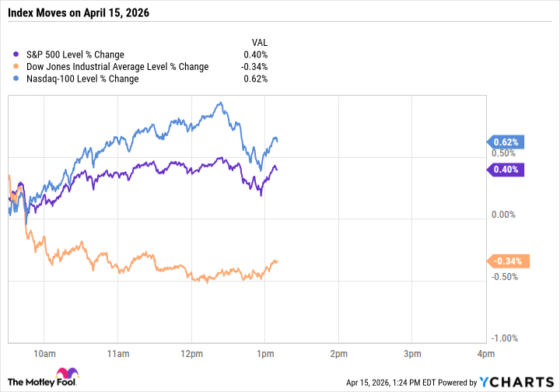Click the purple S&P 500 legend dot
The width and height of the screenshot is (560, 392).
pos(18,54)
